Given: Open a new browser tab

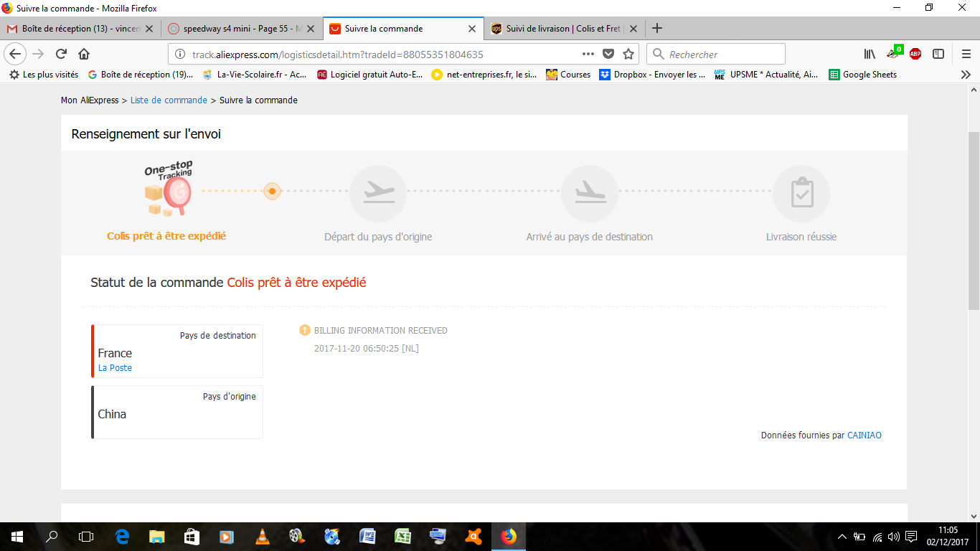Looking at the screenshot, I should [656, 29].
